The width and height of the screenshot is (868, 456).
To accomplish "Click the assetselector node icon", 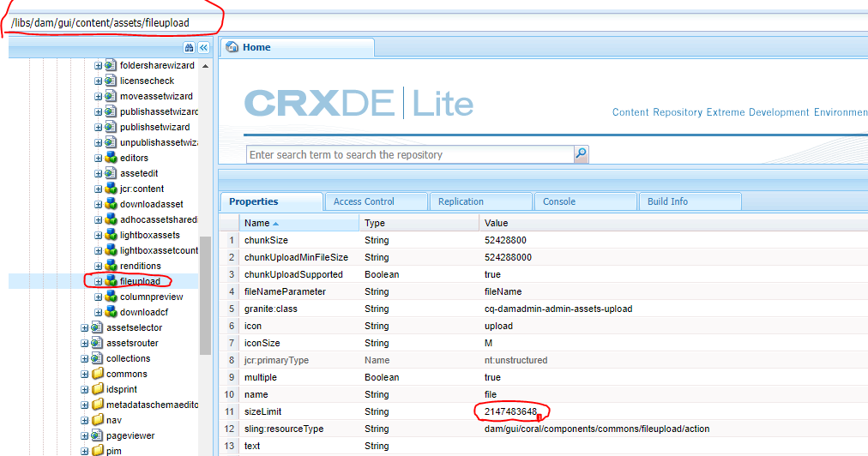I will 97,327.
